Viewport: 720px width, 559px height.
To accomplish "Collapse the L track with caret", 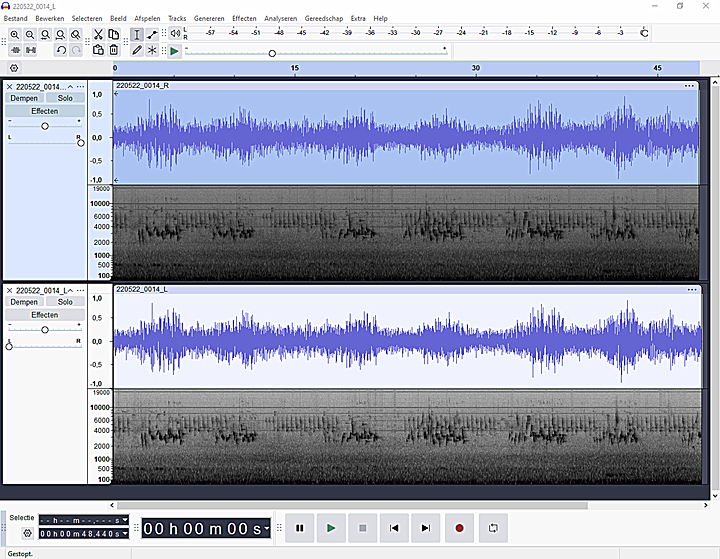I will pos(70,290).
